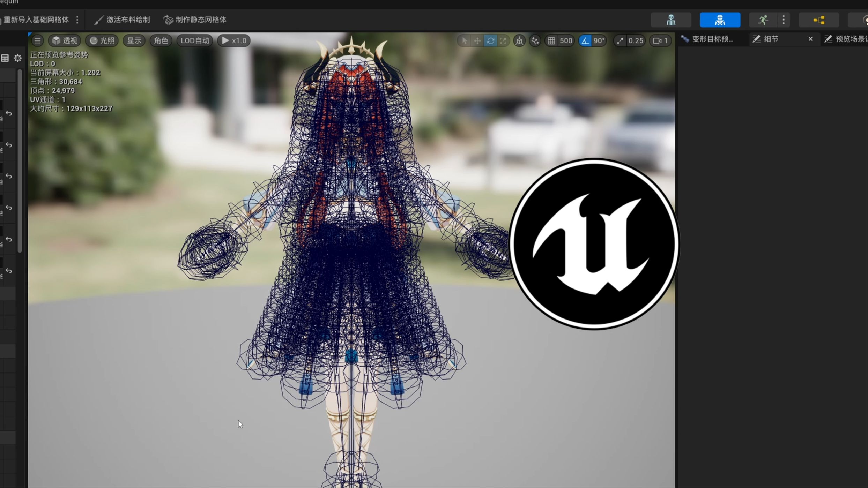Click the sixth reset arrow in left panel

[9, 271]
